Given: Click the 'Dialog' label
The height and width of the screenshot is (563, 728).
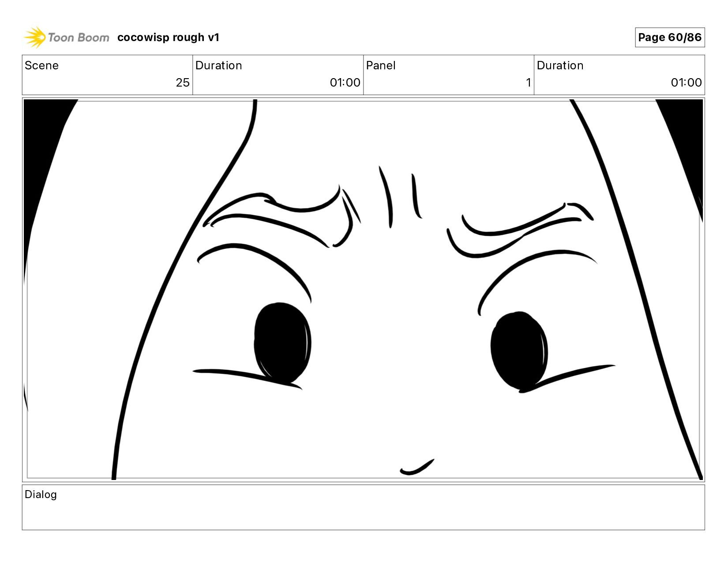Looking at the screenshot, I should click(x=41, y=494).
